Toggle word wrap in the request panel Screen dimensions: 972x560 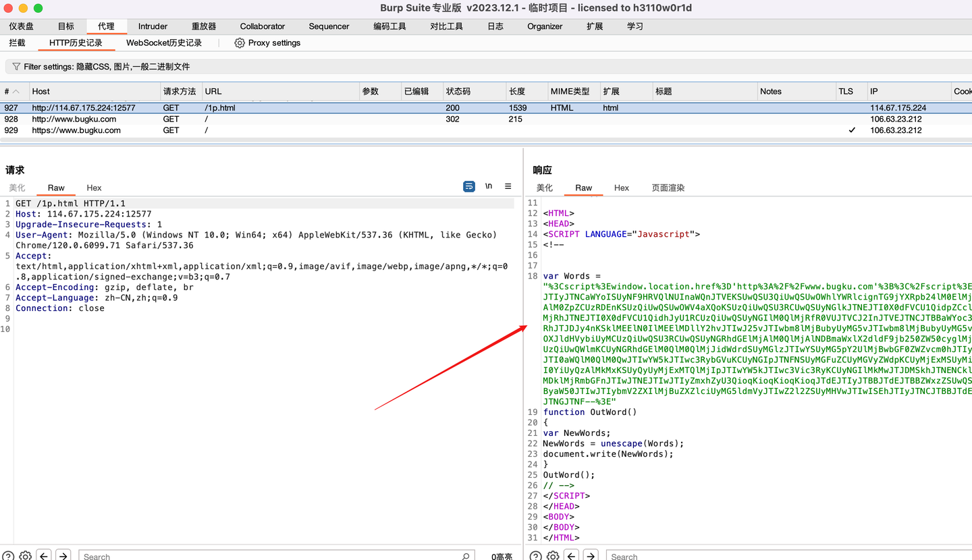tap(469, 186)
